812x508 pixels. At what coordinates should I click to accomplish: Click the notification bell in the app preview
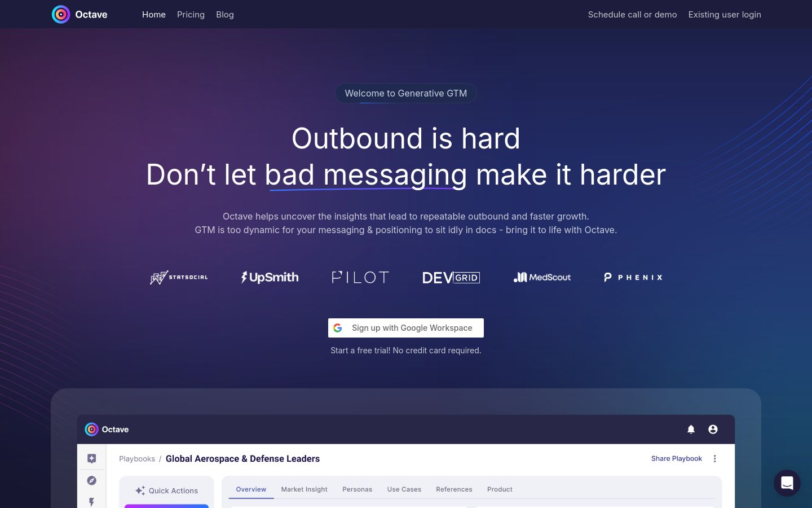[691, 430]
